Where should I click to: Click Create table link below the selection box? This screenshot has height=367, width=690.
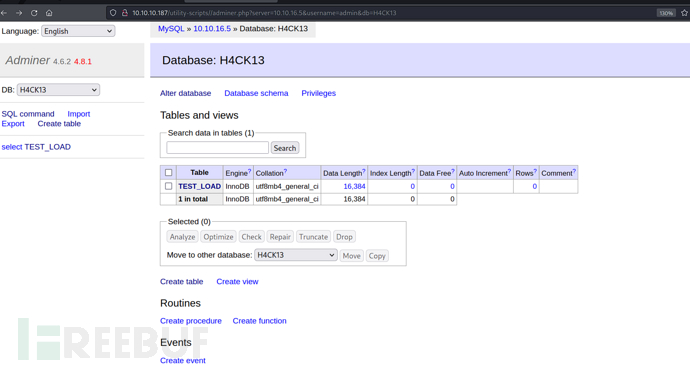pyautogui.click(x=181, y=282)
